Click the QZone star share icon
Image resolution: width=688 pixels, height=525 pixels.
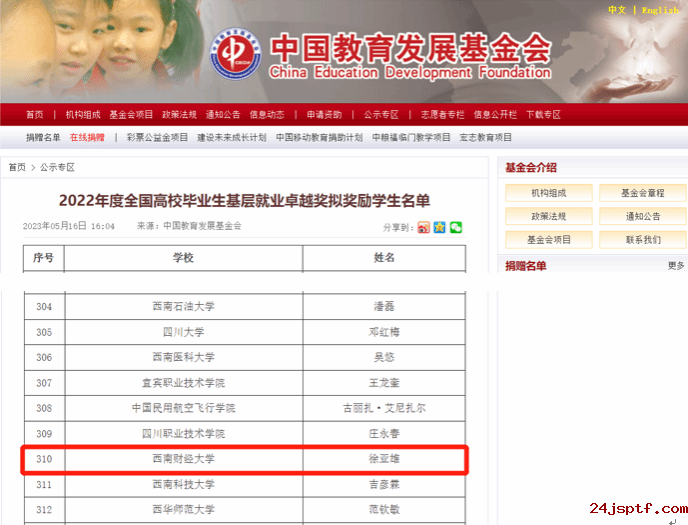pos(440,227)
